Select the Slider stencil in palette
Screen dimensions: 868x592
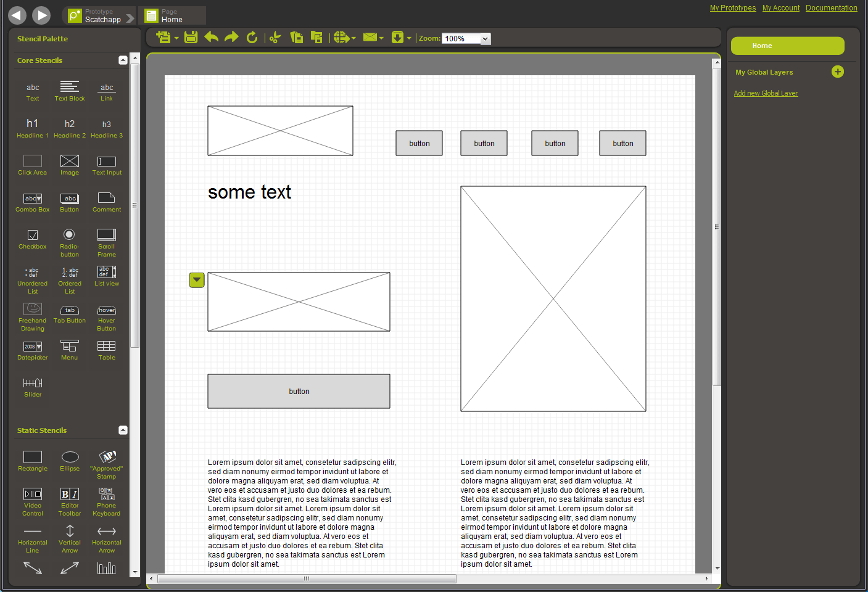tap(33, 387)
